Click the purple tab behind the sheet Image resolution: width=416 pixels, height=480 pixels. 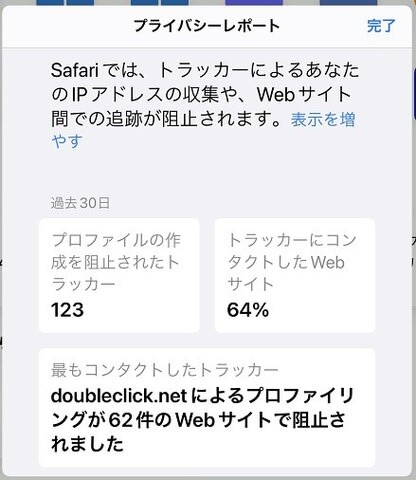(254, 3)
